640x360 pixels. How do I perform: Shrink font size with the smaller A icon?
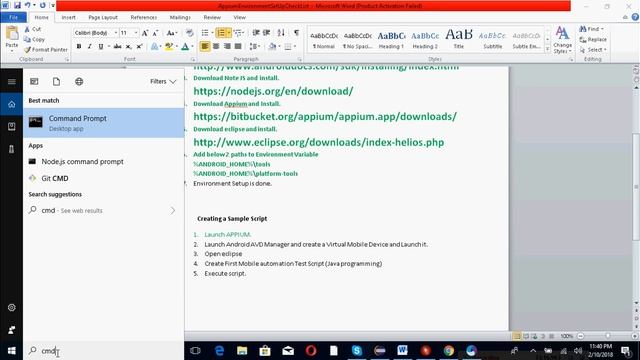point(155,33)
